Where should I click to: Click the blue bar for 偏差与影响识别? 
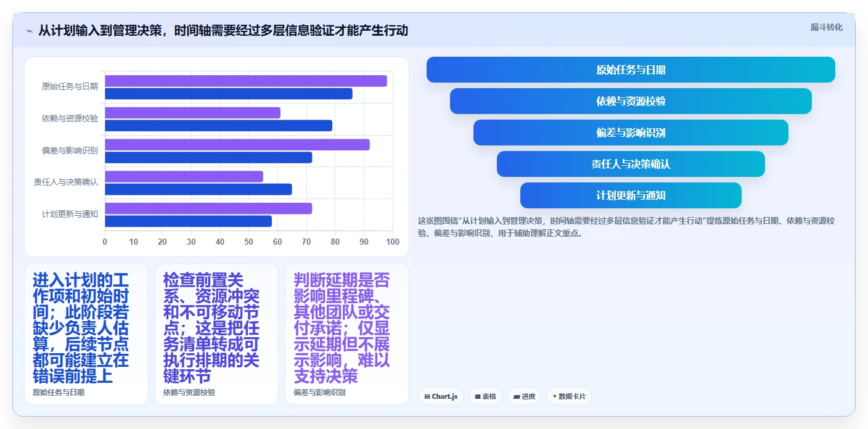pos(208,158)
